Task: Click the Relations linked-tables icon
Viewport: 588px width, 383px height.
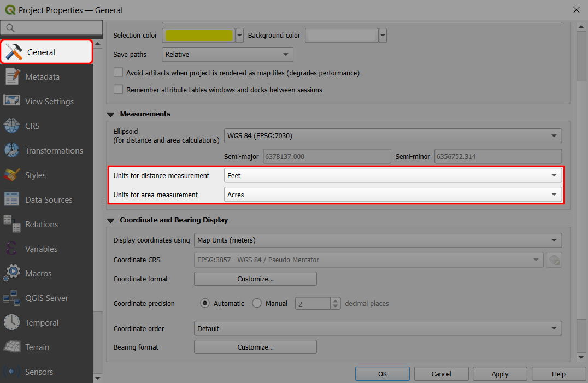Action: pyautogui.click(x=11, y=224)
